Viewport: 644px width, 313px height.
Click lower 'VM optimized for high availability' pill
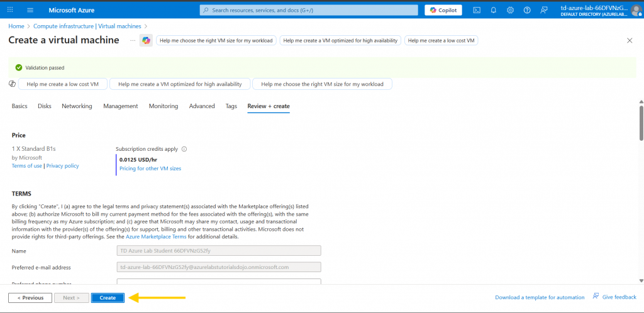coord(180,84)
